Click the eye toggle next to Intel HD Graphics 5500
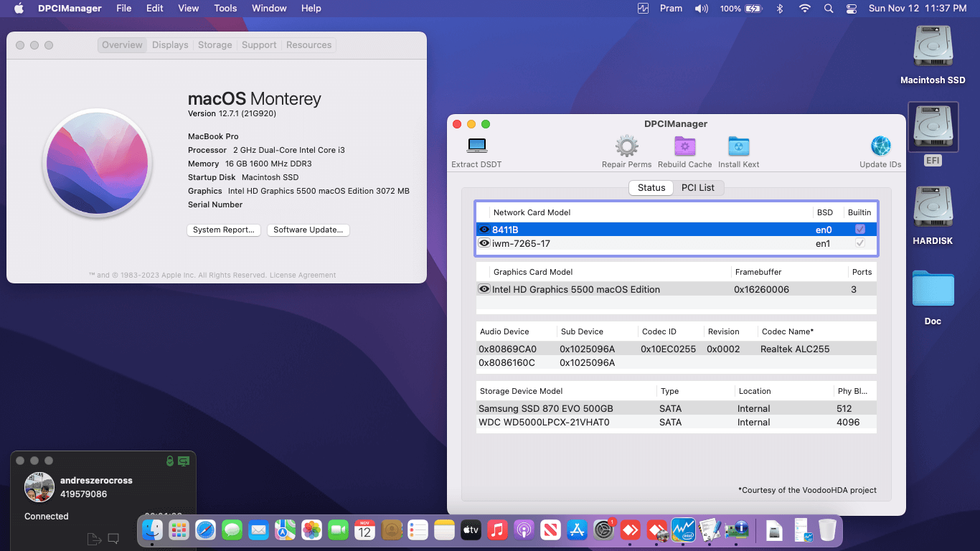980x551 pixels. tap(484, 288)
